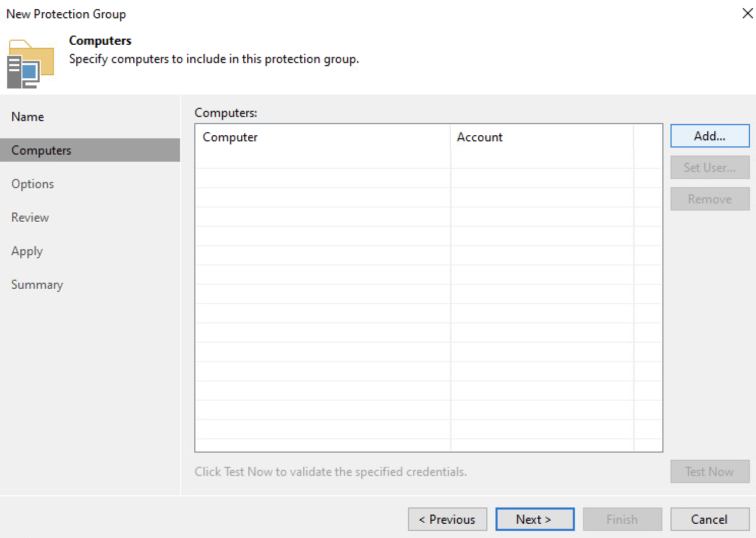Viewport: 756px width, 538px height.
Task: Open the Summary wizard step
Action: 90,284
